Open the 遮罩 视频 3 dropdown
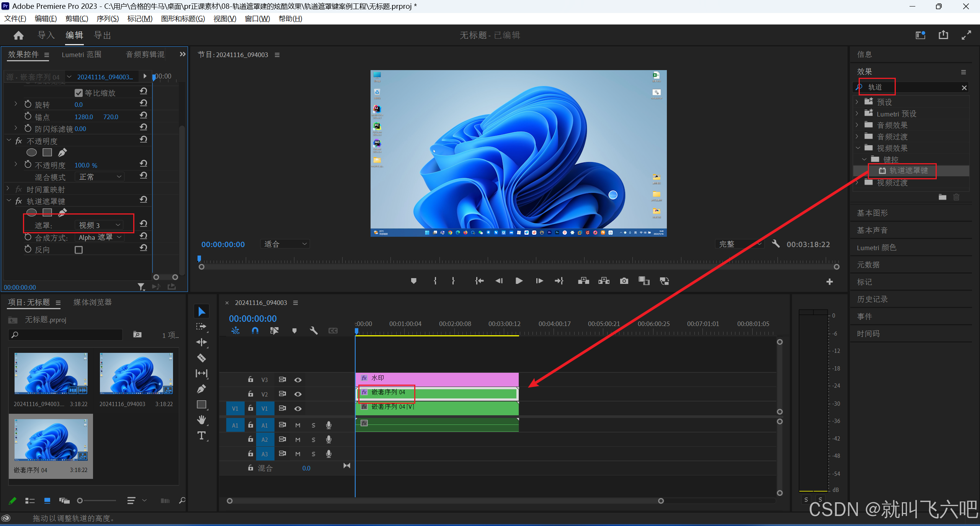The height and width of the screenshot is (526, 980). 100,225
